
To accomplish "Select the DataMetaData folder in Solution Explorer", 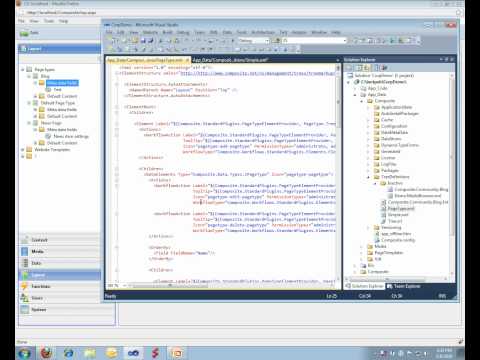I will (394, 133).
